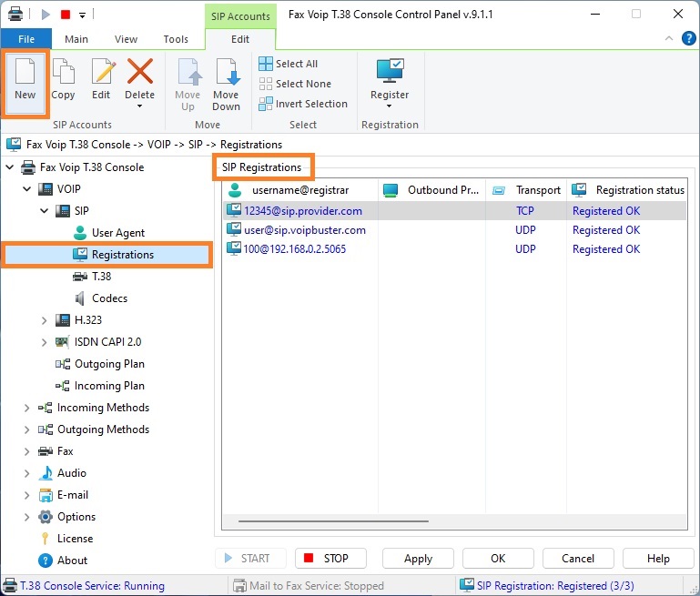Expand the Options tree node
Screen dimensions: 700x596
(x=26, y=517)
